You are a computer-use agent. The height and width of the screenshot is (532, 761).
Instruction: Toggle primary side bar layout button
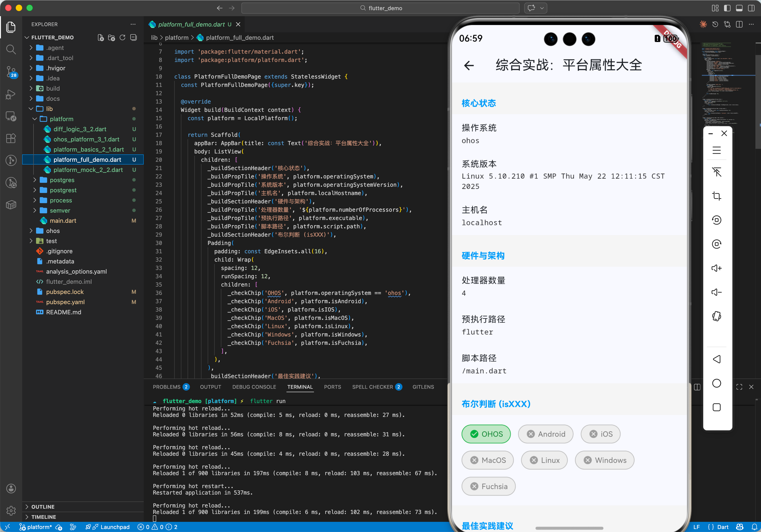[727, 8]
